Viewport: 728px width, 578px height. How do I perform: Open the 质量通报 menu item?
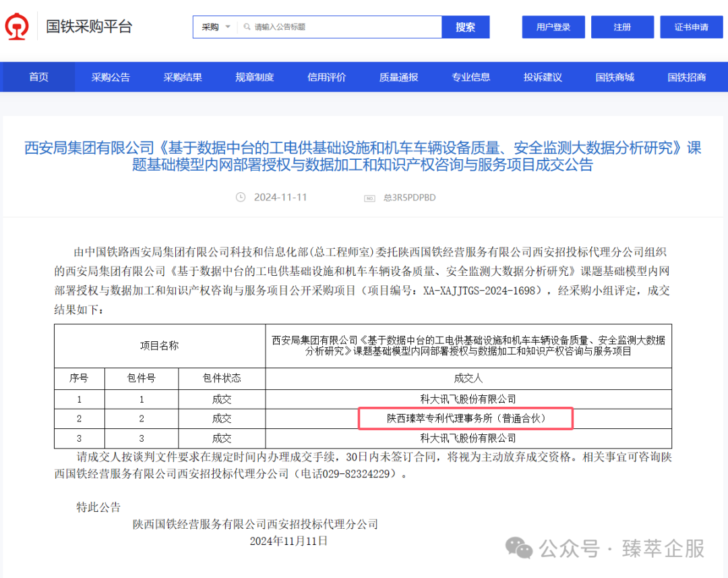coord(398,76)
